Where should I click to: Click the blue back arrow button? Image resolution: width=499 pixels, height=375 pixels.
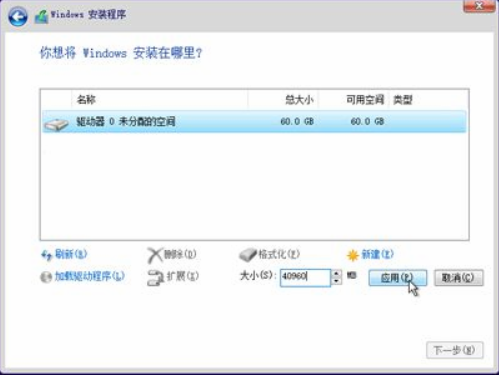pyautogui.click(x=18, y=16)
